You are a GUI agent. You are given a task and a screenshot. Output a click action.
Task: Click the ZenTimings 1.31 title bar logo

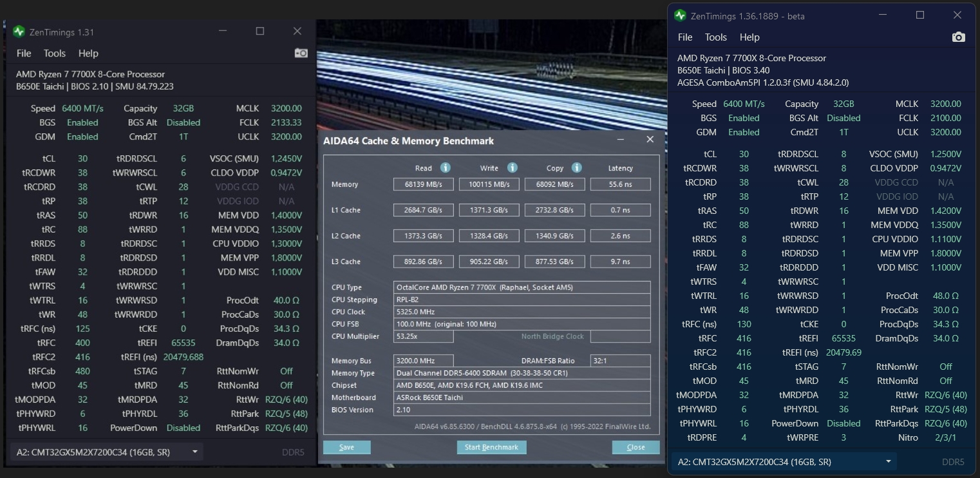tap(19, 32)
